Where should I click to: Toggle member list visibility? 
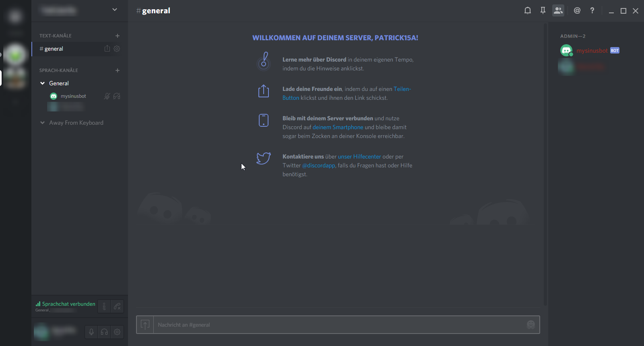(558, 11)
